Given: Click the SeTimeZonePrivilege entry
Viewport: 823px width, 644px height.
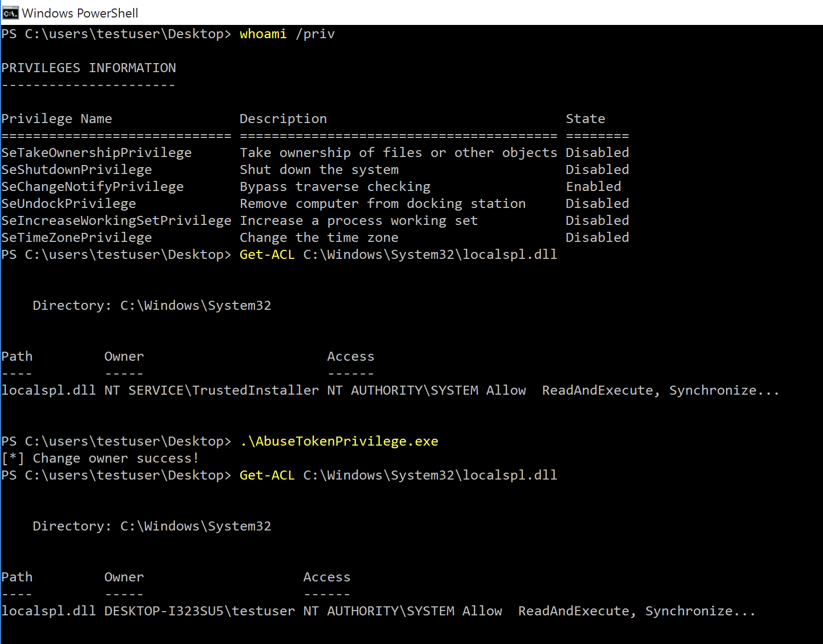Looking at the screenshot, I should (76, 238).
